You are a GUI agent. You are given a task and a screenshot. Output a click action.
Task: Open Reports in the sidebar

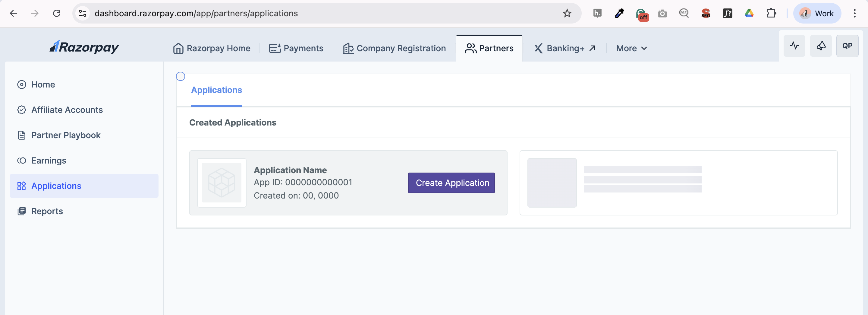coord(84,211)
